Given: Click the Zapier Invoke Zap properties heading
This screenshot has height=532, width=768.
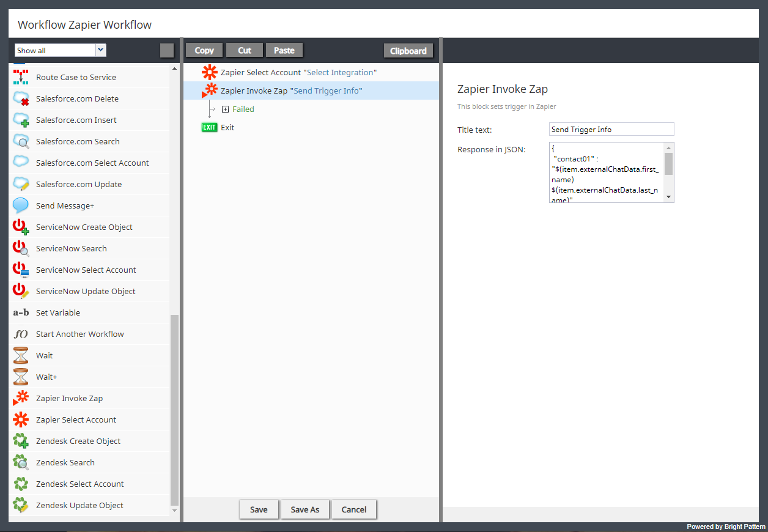Looking at the screenshot, I should (x=503, y=89).
